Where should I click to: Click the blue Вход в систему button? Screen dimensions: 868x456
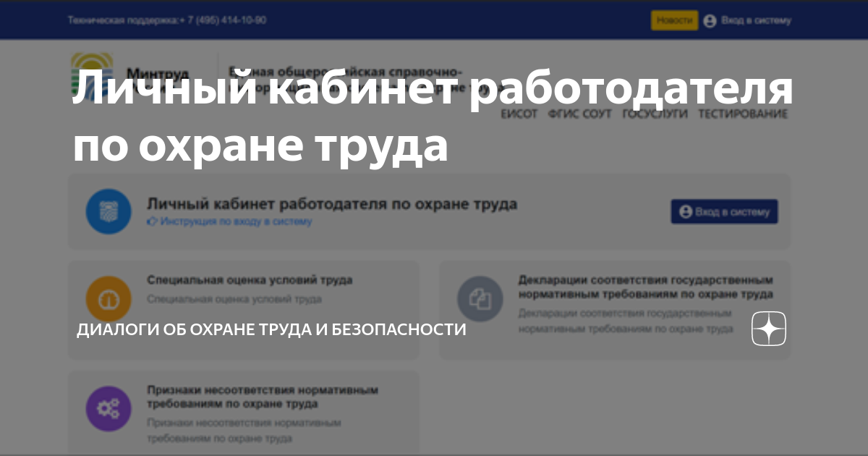pos(724,211)
